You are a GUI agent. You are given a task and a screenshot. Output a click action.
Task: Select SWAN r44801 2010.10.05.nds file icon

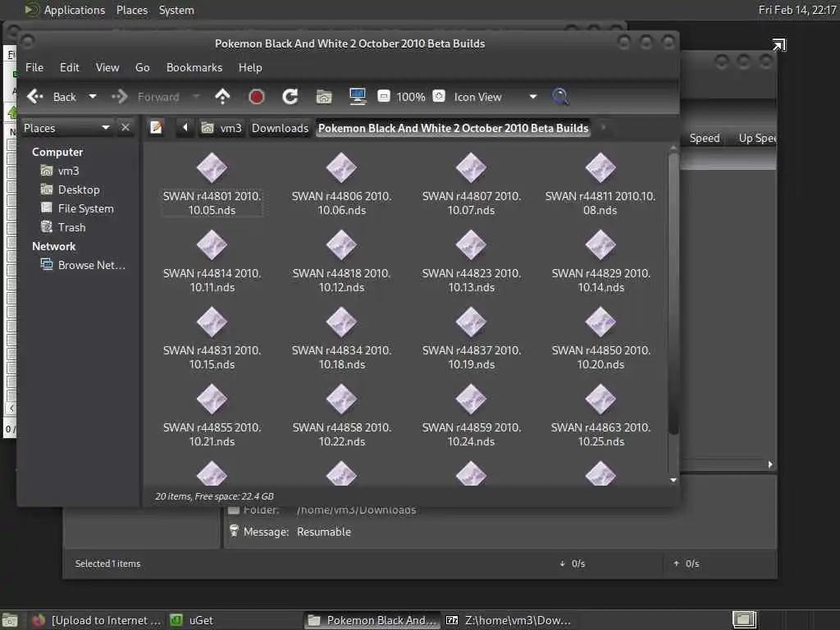tap(212, 167)
